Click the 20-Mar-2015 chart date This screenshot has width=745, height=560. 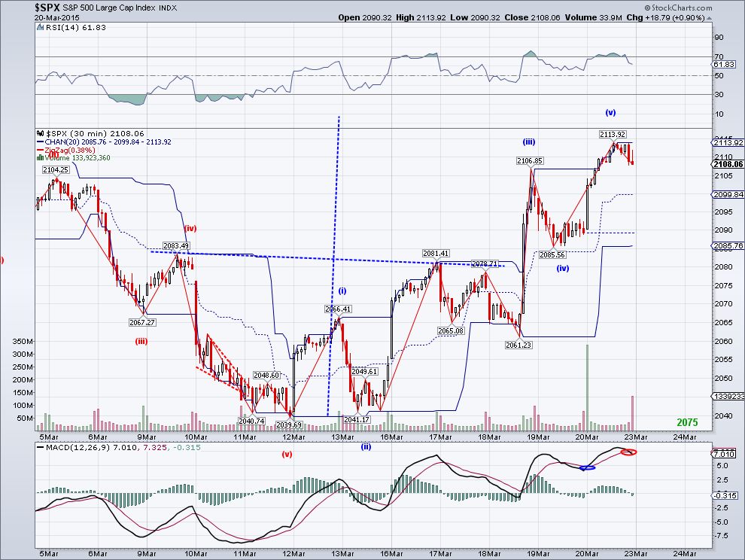56,17
